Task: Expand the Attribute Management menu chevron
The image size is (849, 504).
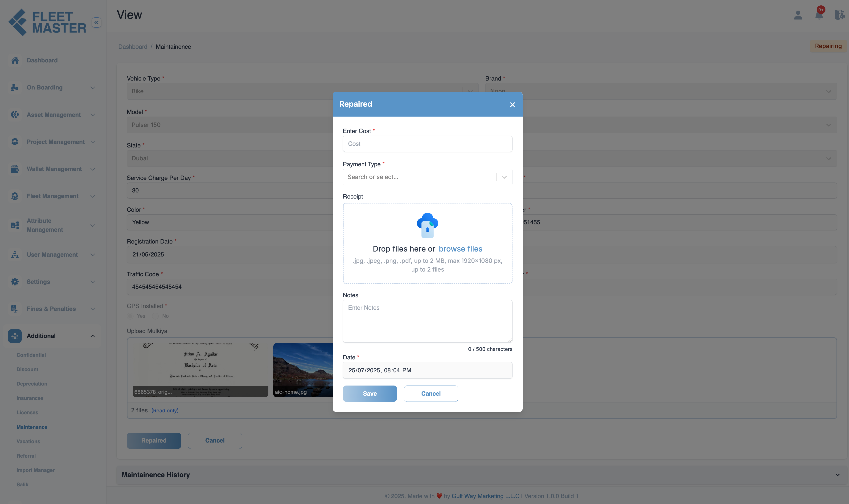Action: [92, 226]
